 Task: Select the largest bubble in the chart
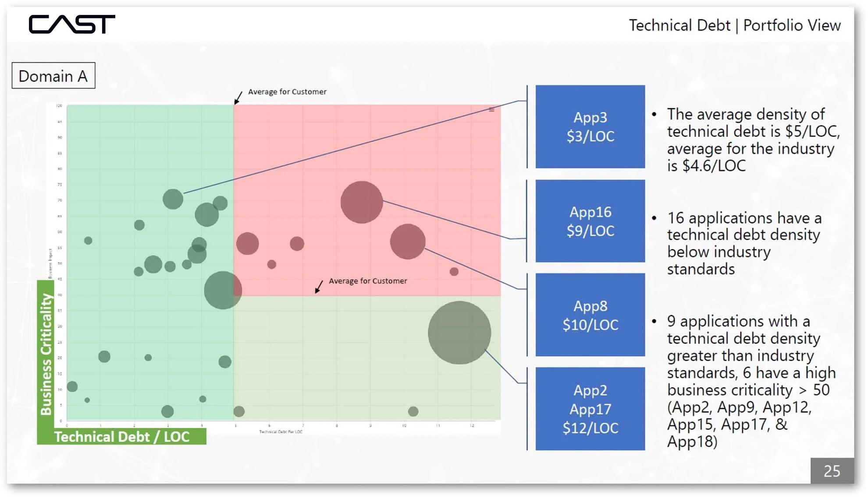coord(459,333)
